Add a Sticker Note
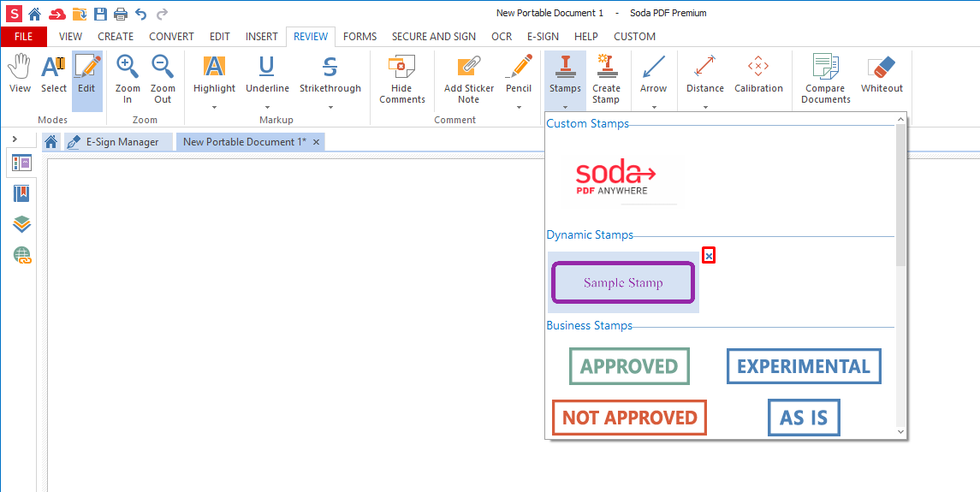The width and height of the screenshot is (980, 492). [469, 80]
